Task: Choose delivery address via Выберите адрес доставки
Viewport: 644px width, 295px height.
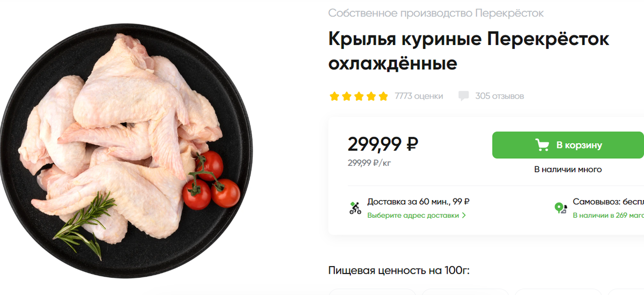Action: pyautogui.click(x=413, y=216)
